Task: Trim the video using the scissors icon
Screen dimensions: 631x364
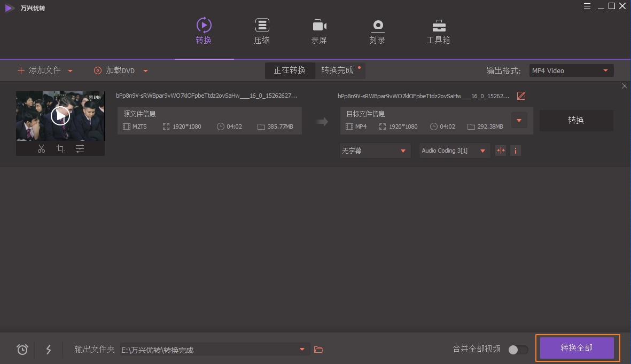Action: pyautogui.click(x=42, y=149)
